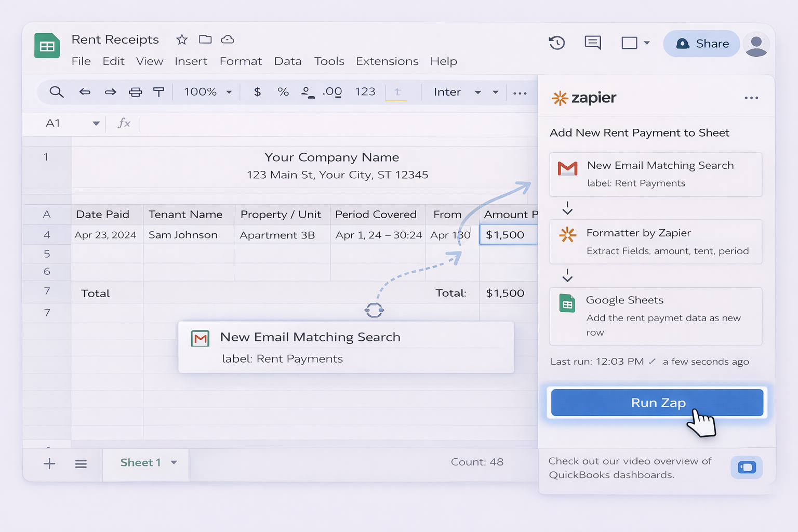The height and width of the screenshot is (532, 798).
Task: Click the Tenant Name header cell
Action: click(189, 215)
